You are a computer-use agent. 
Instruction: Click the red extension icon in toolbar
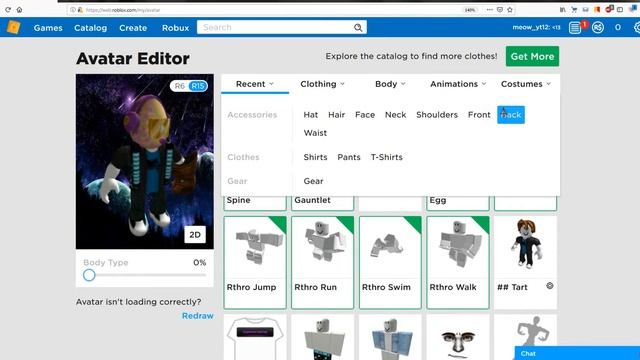tap(609, 9)
